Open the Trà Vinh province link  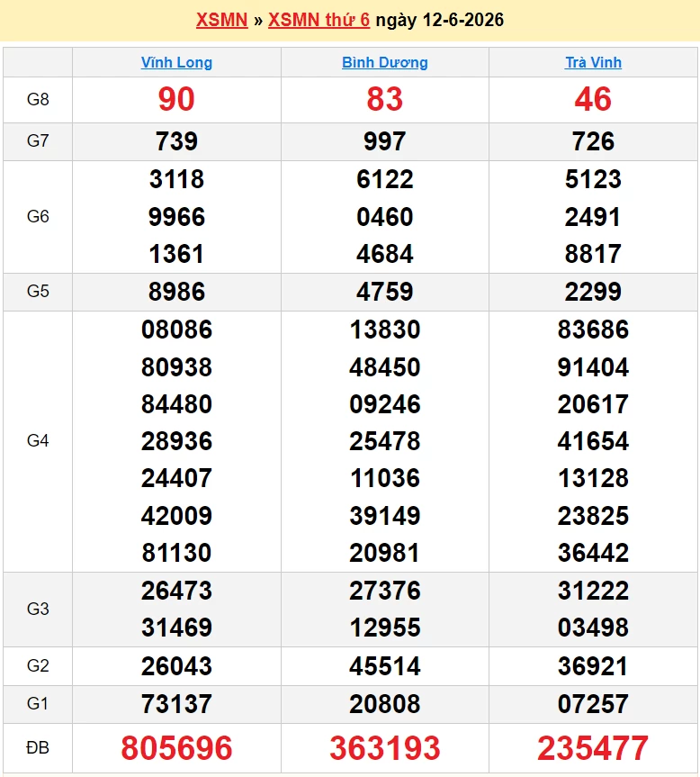(593, 62)
